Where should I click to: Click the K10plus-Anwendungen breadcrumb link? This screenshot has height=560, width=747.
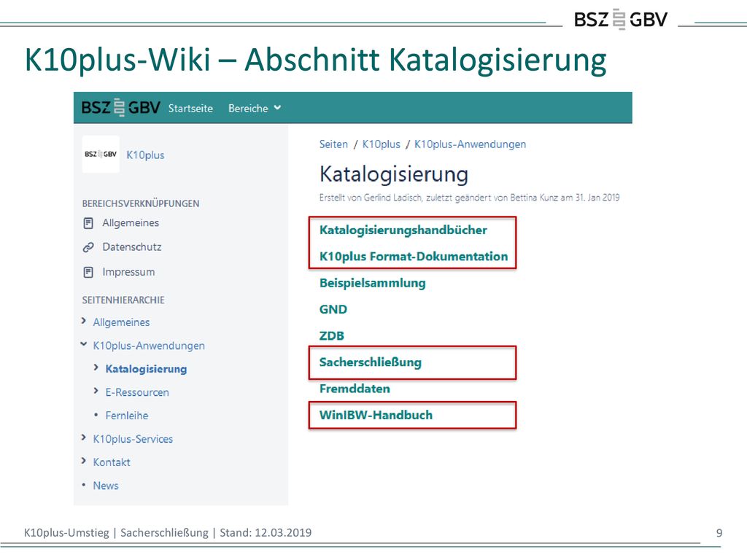pyautogui.click(x=471, y=144)
